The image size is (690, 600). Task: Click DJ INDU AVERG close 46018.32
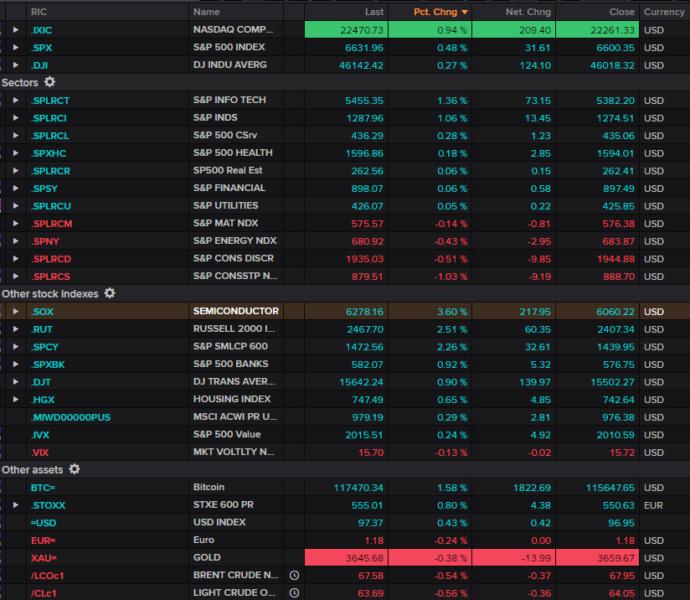coord(613,66)
